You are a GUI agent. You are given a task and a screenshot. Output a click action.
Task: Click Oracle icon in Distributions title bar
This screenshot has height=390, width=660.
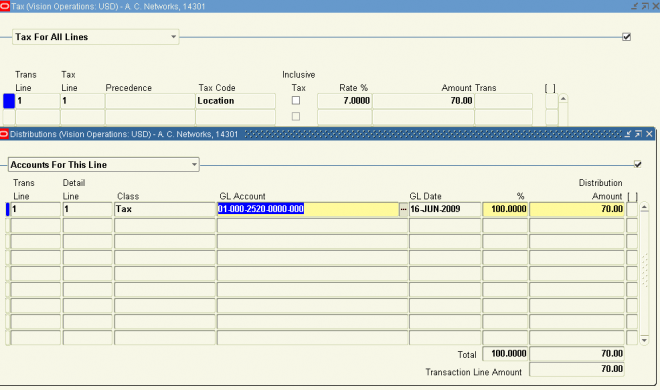tap(4, 134)
